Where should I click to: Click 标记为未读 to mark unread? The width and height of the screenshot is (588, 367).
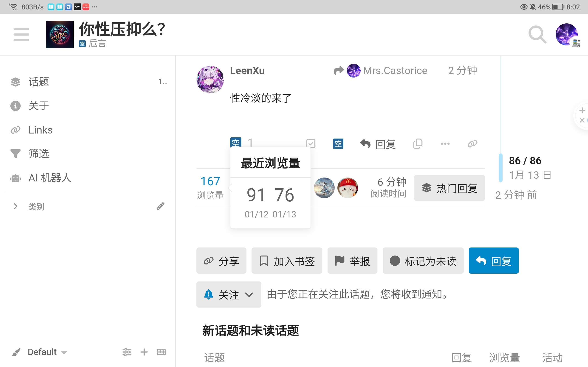tap(423, 261)
